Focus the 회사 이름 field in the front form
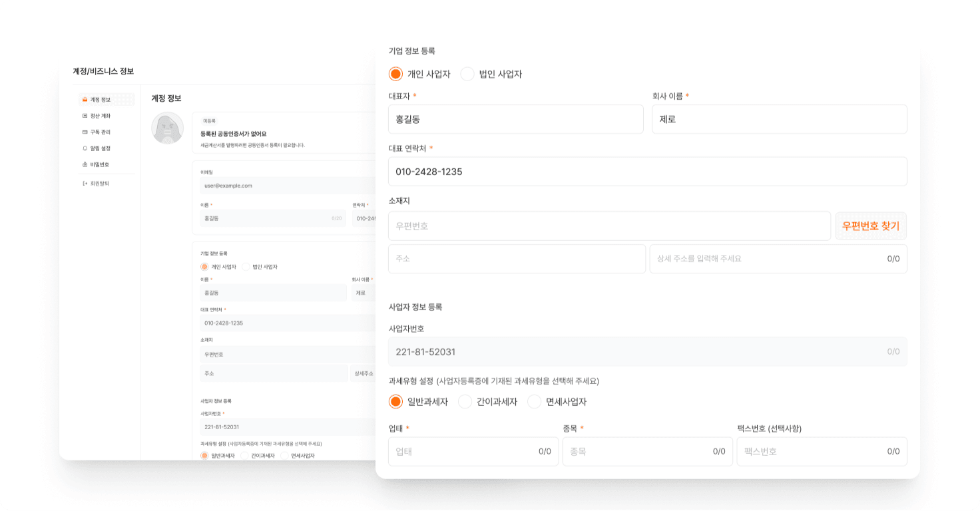This screenshot has width=980, height=511. (x=780, y=119)
